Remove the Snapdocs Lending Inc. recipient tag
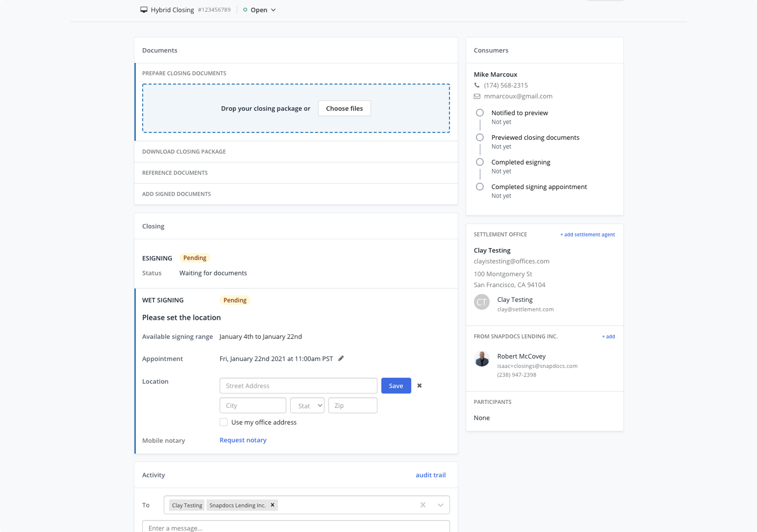This screenshot has height=532, width=757. pyautogui.click(x=272, y=505)
